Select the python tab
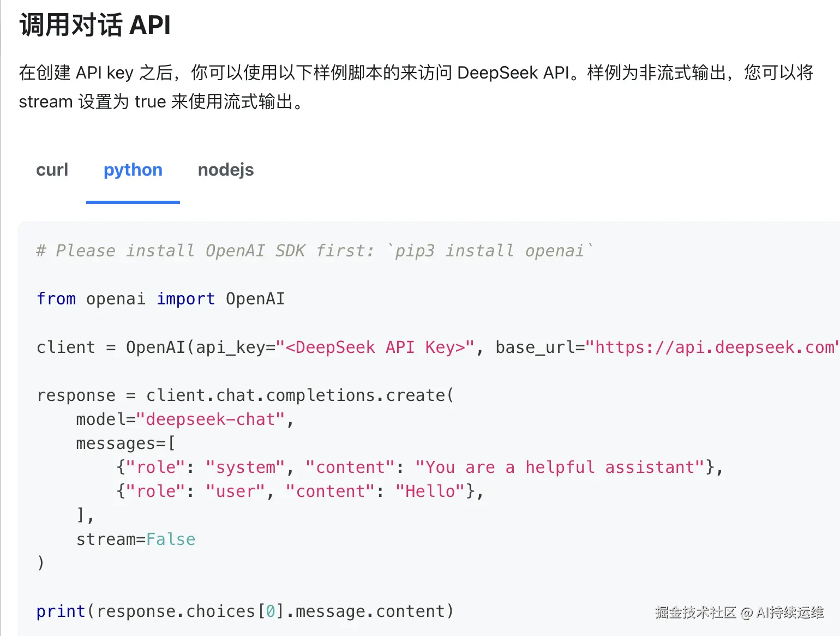The width and height of the screenshot is (840, 636). click(x=133, y=170)
